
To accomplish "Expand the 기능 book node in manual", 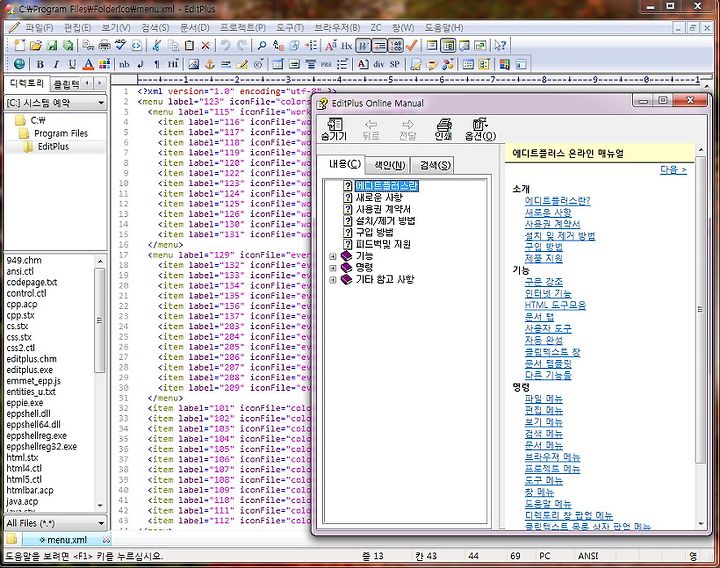I will (x=333, y=256).
